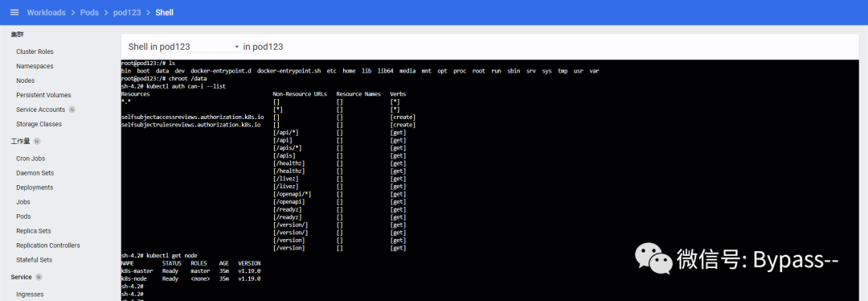Screen dimensions: 868x301
Task: Open the 集群 cluster section heading
Action: (x=17, y=35)
